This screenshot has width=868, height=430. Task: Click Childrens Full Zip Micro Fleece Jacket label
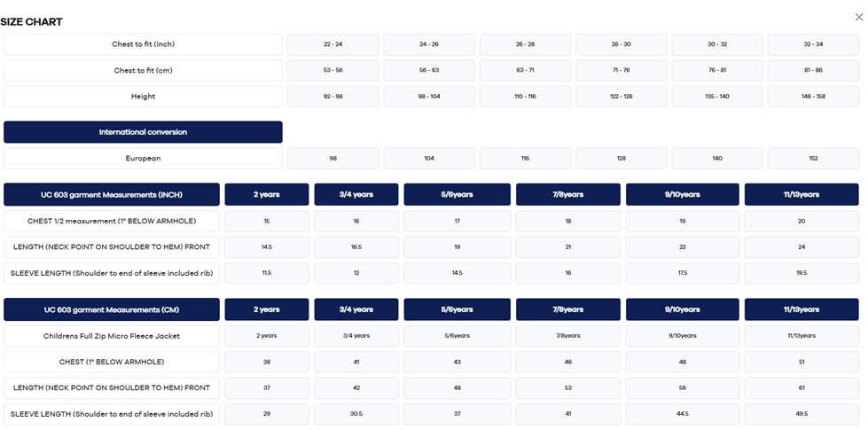[x=112, y=336]
